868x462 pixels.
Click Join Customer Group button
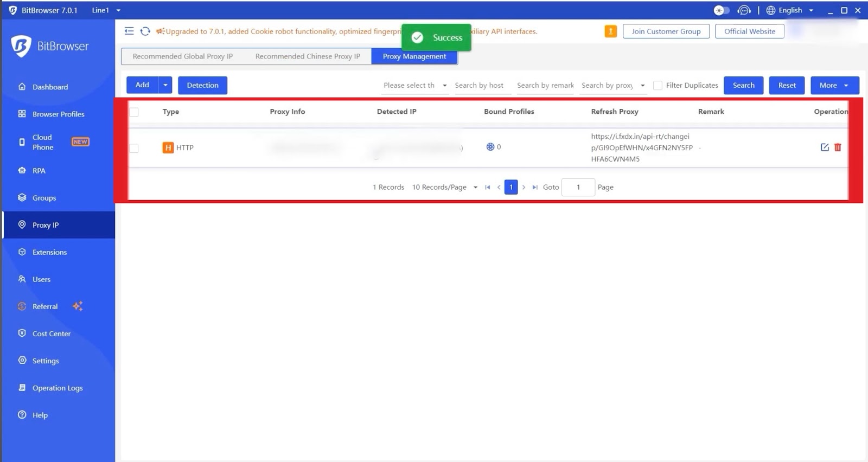click(666, 31)
